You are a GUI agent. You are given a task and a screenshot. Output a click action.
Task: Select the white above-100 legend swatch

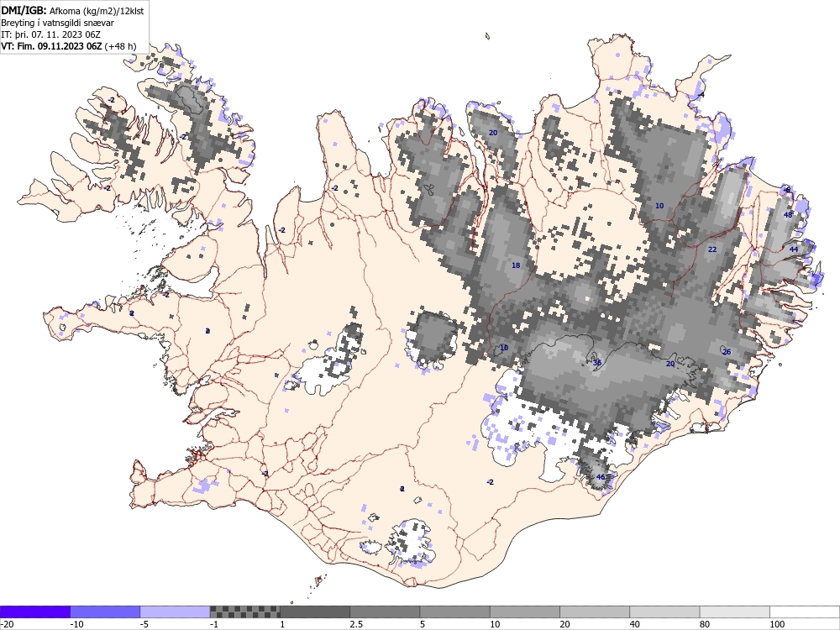[x=805, y=612]
